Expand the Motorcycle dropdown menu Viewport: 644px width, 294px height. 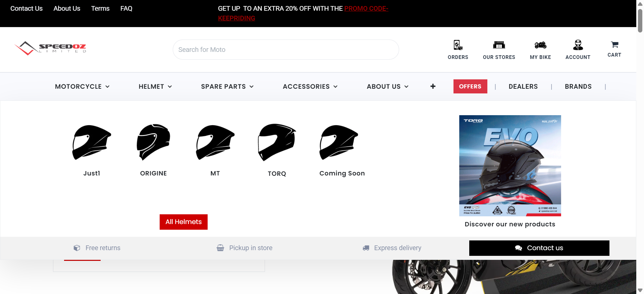[82, 86]
